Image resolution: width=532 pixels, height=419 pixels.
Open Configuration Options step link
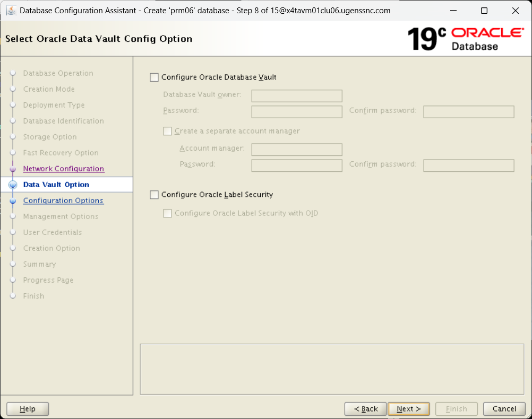(x=63, y=200)
